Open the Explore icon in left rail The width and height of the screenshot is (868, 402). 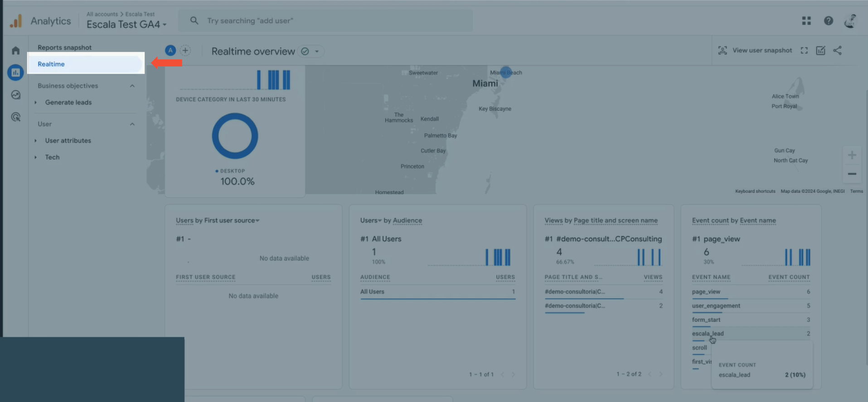(x=16, y=95)
